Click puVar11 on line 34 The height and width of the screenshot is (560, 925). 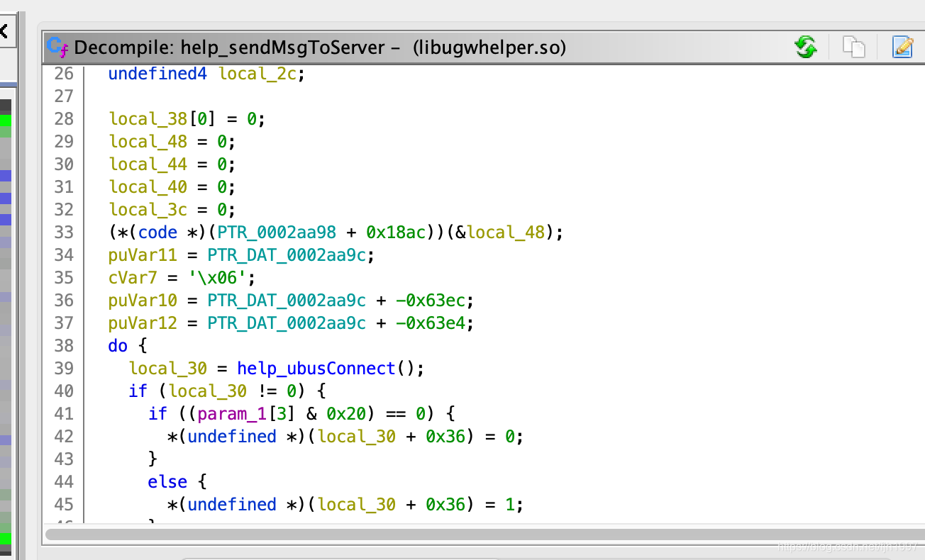[143, 255]
